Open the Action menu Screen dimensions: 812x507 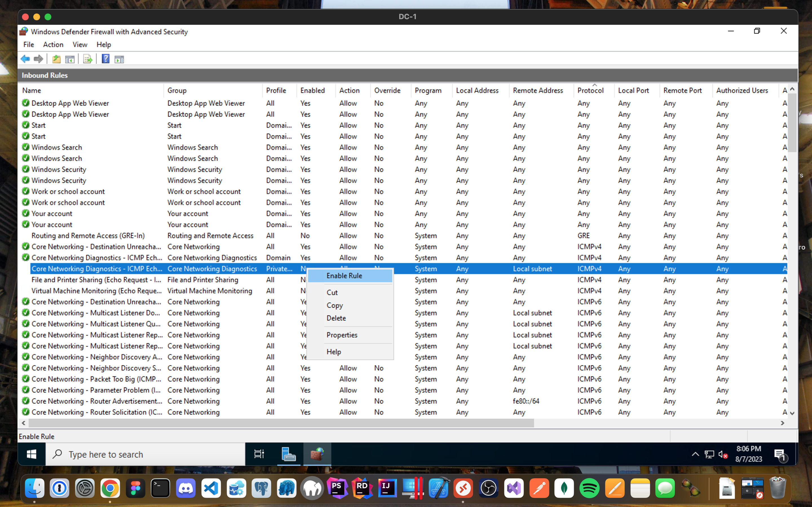point(53,45)
